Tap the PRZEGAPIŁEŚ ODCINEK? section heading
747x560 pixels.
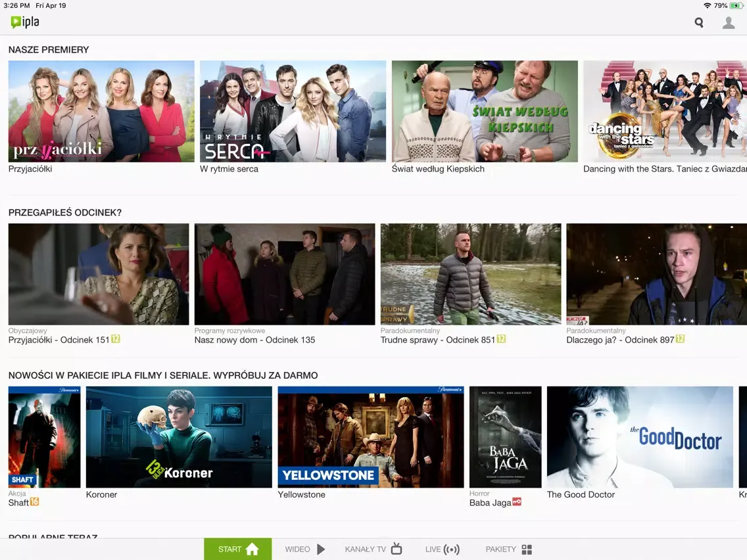pyautogui.click(x=65, y=212)
